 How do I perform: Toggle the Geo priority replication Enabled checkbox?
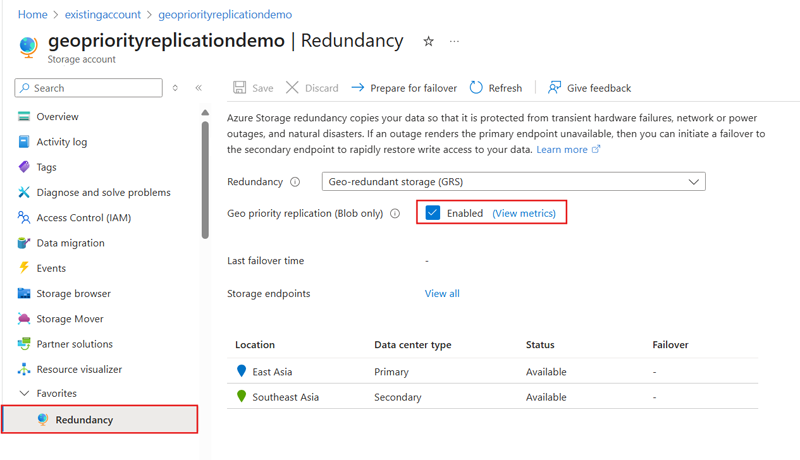click(x=433, y=213)
